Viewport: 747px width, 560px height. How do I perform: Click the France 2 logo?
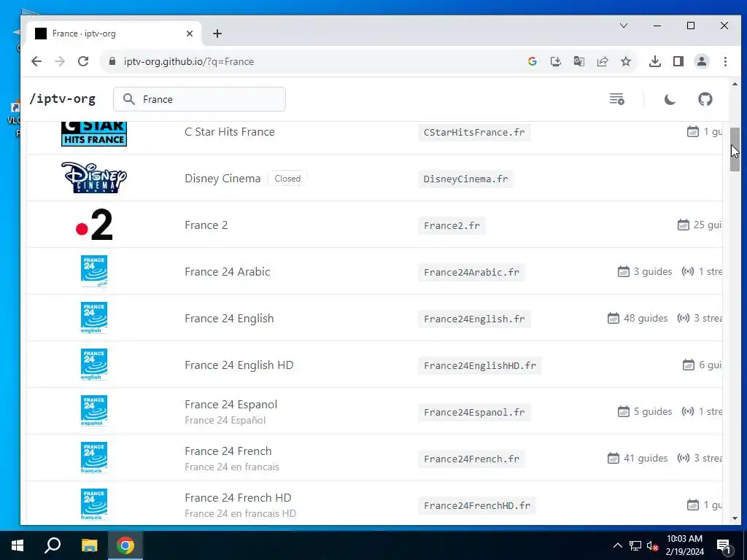pos(94,225)
